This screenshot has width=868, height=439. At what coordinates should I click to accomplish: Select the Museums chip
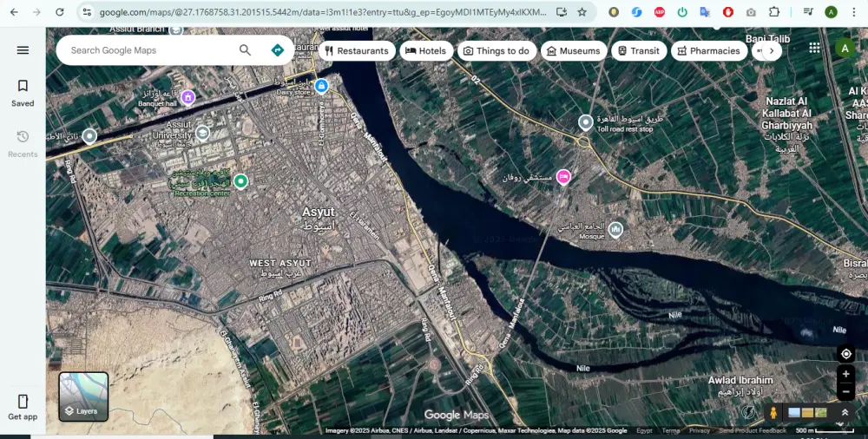coord(574,51)
